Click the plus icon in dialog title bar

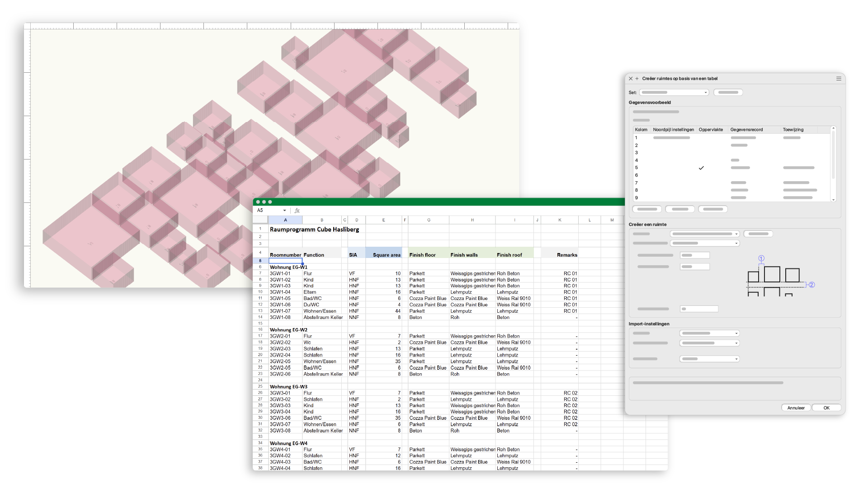pos(637,79)
